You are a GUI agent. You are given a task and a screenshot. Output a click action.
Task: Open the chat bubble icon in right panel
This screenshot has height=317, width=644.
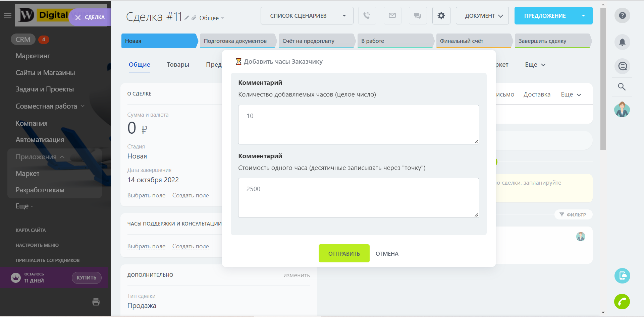coord(623,66)
